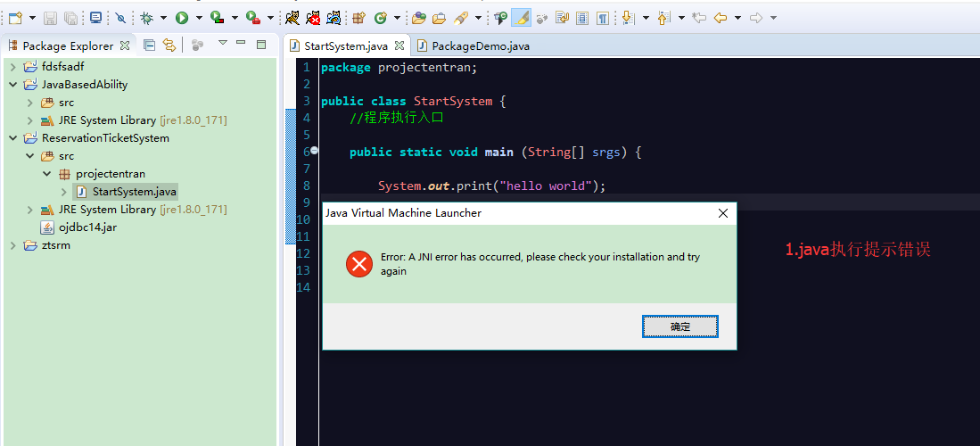Click the Start Tomcat icon
The height and width of the screenshot is (446, 980).
[292, 18]
